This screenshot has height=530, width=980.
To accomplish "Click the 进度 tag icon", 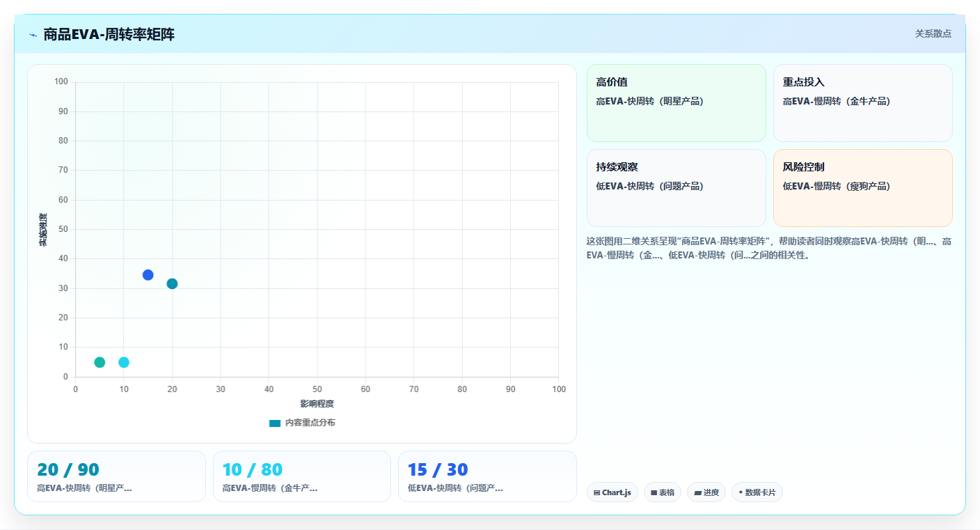I will click(x=697, y=492).
